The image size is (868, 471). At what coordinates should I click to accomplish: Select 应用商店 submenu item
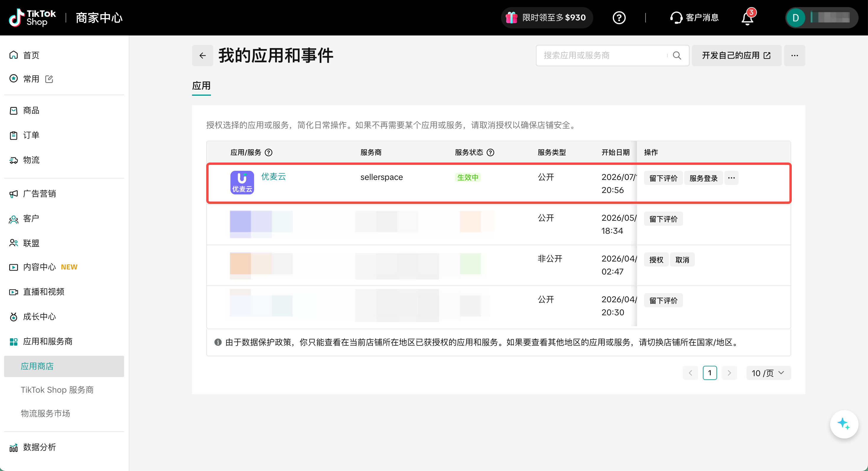(x=64, y=366)
